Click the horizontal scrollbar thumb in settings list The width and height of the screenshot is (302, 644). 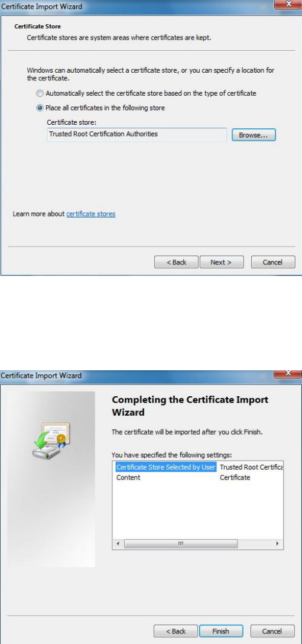180,544
